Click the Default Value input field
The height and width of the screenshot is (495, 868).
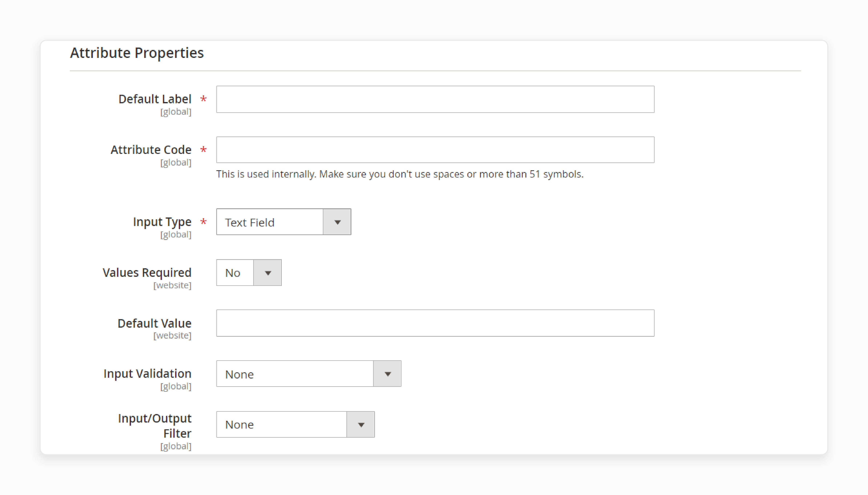[x=435, y=323]
